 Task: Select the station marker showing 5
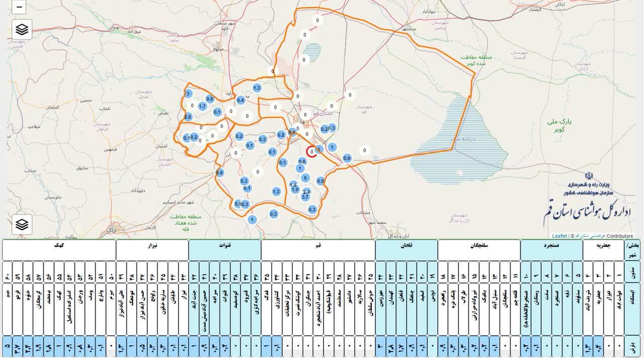(x=305, y=177)
